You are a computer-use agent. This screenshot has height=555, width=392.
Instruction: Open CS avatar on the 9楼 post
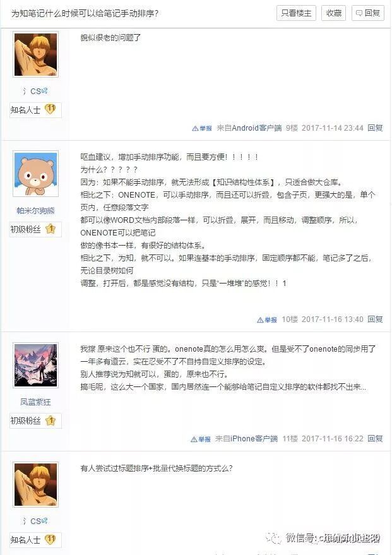pyautogui.click(x=35, y=54)
